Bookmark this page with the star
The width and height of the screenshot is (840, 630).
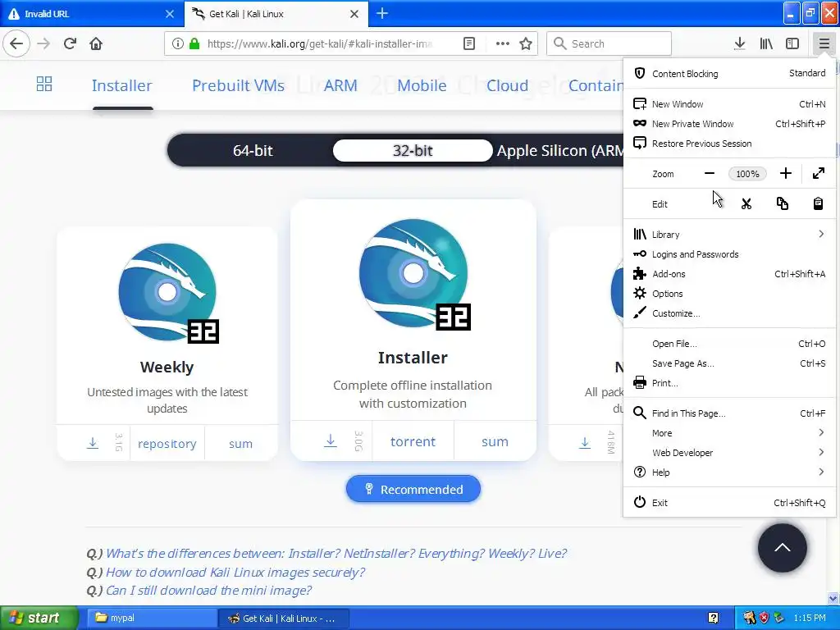click(526, 43)
